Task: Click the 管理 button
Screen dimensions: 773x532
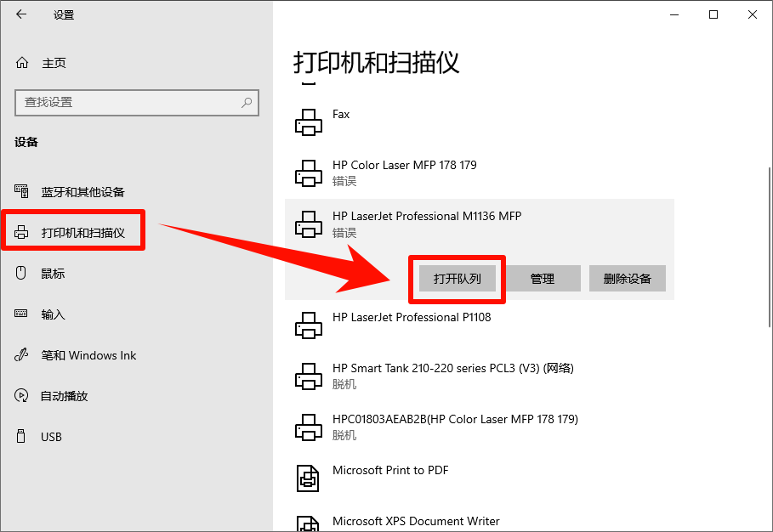Action: point(543,278)
